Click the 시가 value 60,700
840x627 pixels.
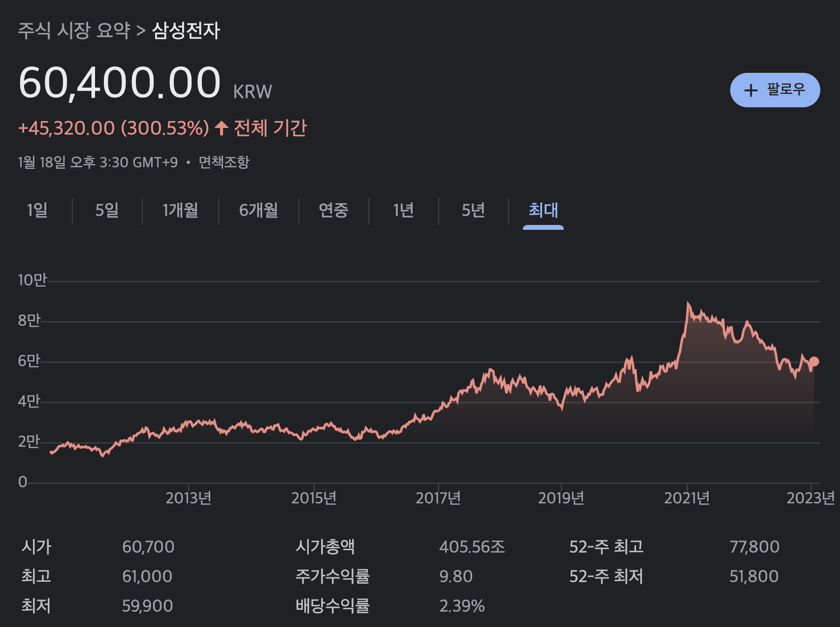tap(148, 547)
